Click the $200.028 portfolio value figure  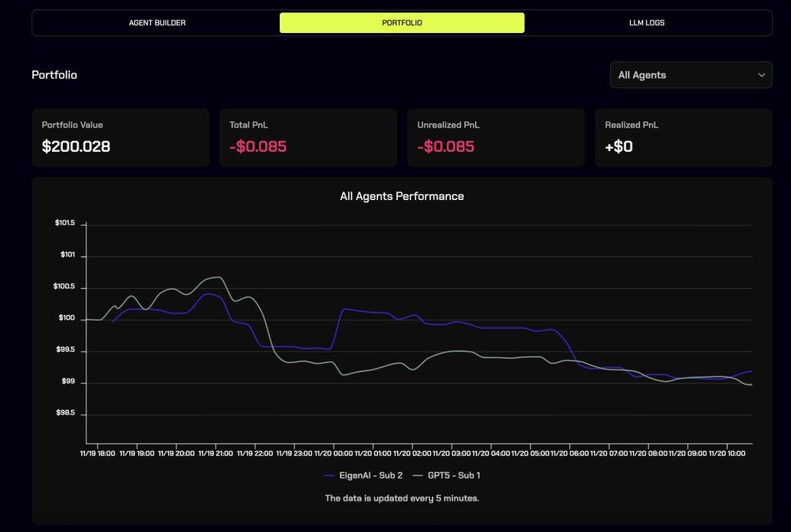point(76,146)
